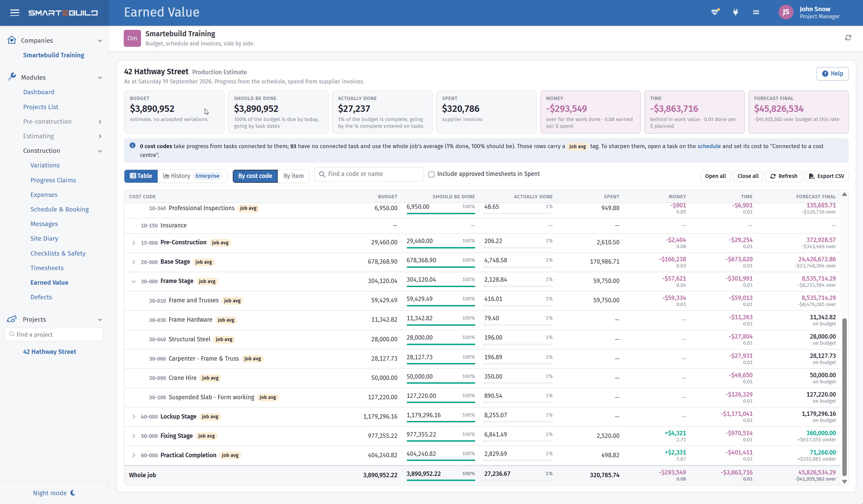863x504 pixels.
Task: Click Open all button
Action: [x=715, y=176]
